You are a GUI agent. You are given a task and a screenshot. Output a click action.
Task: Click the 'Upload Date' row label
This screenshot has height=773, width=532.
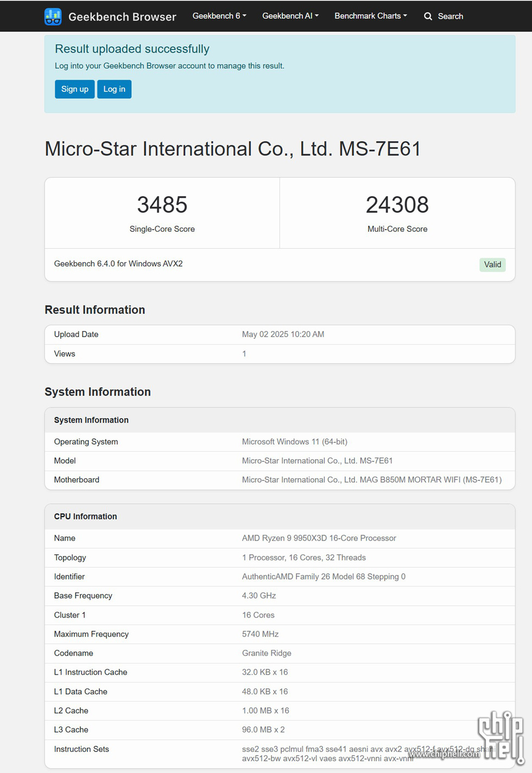coord(76,334)
